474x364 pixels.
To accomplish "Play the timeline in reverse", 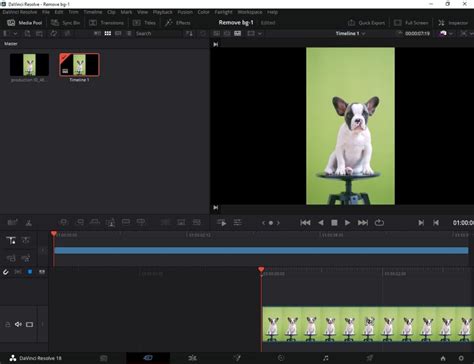I will pos(321,223).
